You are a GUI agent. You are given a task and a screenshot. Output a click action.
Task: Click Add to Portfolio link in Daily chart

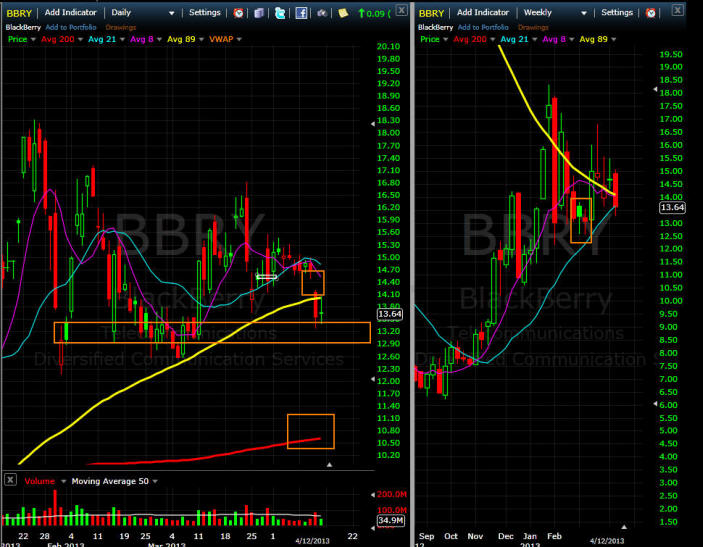pyautogui.click(x=71, y=27)
